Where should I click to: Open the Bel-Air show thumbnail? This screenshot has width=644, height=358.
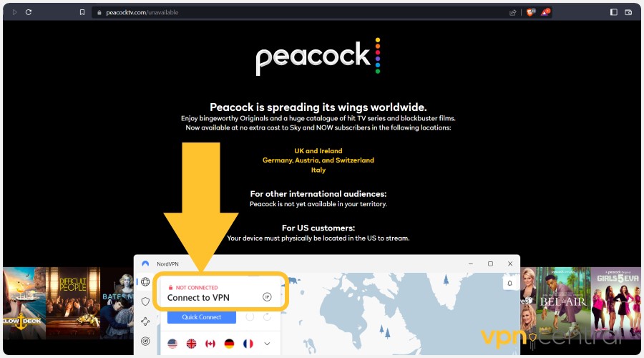pos(562,304)
